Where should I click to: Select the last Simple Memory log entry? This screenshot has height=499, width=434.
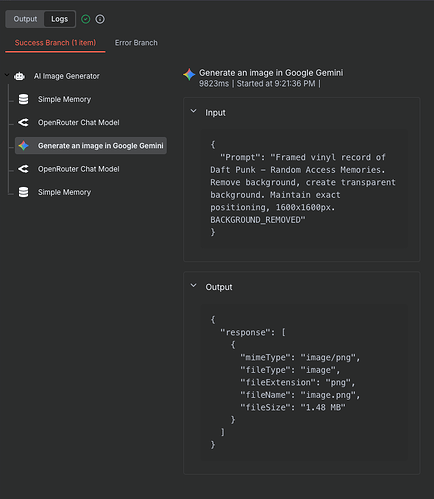click(x=64, y=192)
